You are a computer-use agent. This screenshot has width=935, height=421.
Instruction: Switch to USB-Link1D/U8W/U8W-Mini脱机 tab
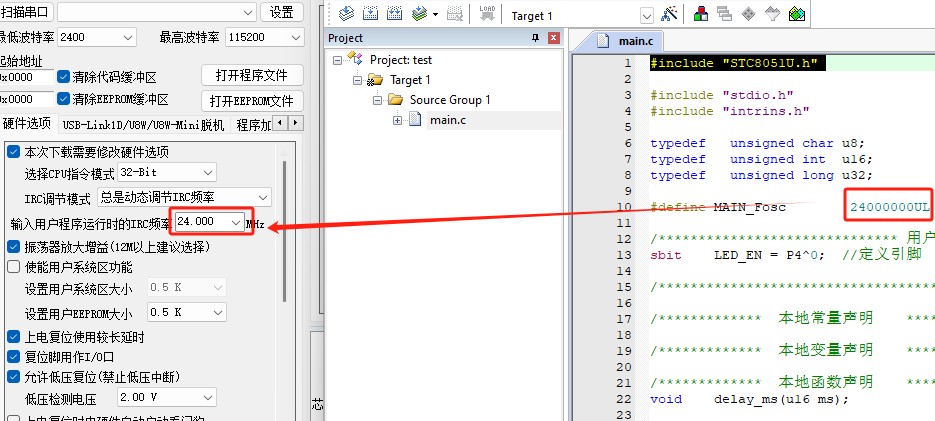coord(143,125)
